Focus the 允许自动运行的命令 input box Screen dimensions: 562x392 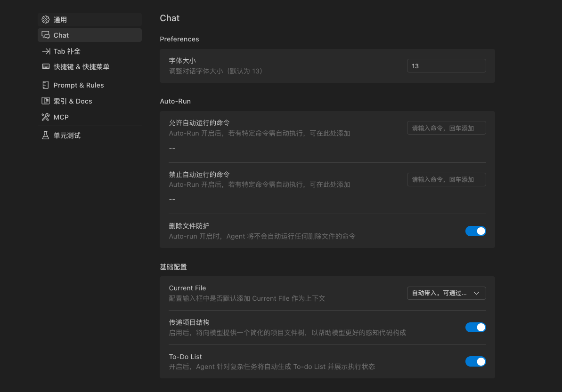446,128
